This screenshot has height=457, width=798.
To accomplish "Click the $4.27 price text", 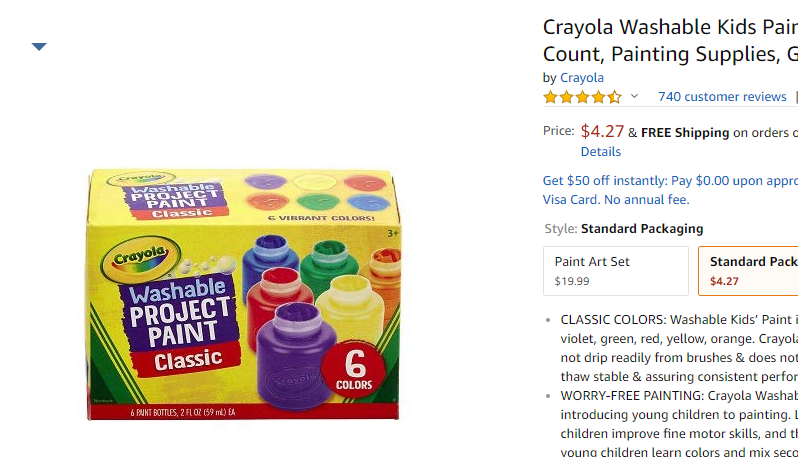I will [x=602, y=131].
